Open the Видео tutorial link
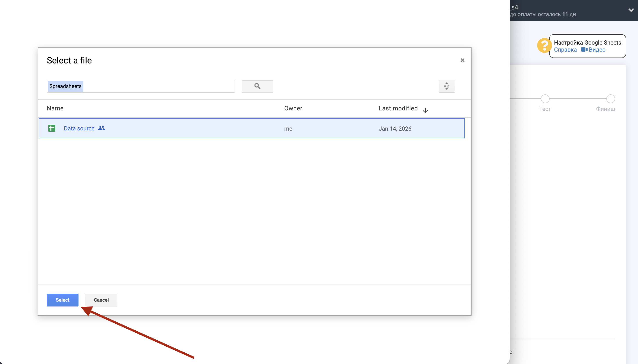The image size is (638, 364). click(597, 50)
